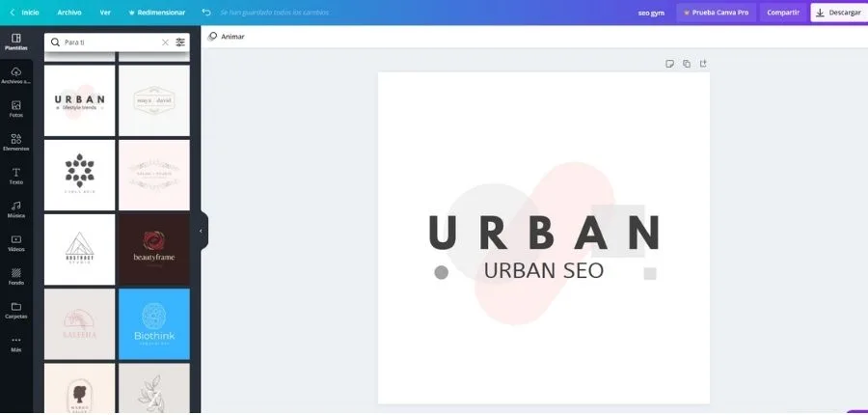Screen dimensions: 868x415
Task: Clear the template search with X
Action: tap(165, 42)
